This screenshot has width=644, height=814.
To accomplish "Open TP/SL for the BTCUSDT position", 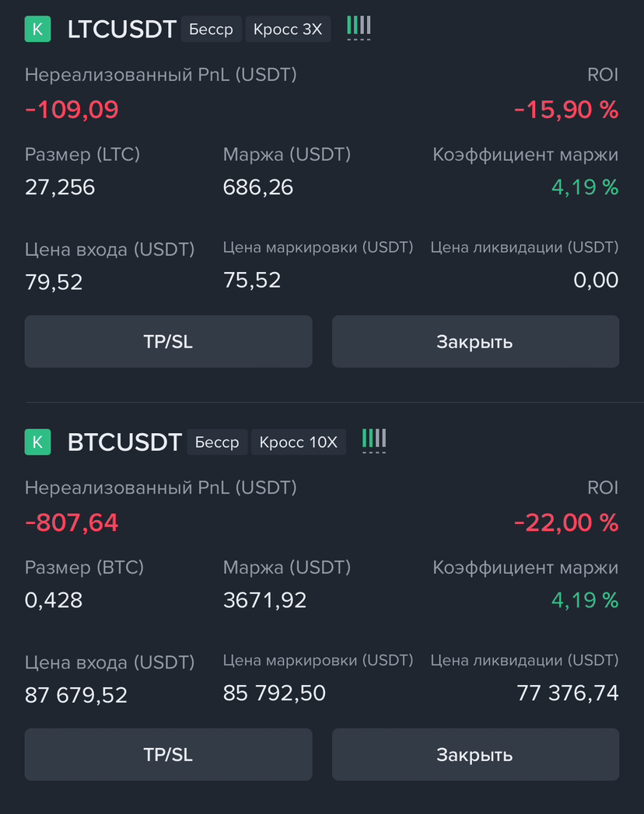I will [x=168, y=754].
